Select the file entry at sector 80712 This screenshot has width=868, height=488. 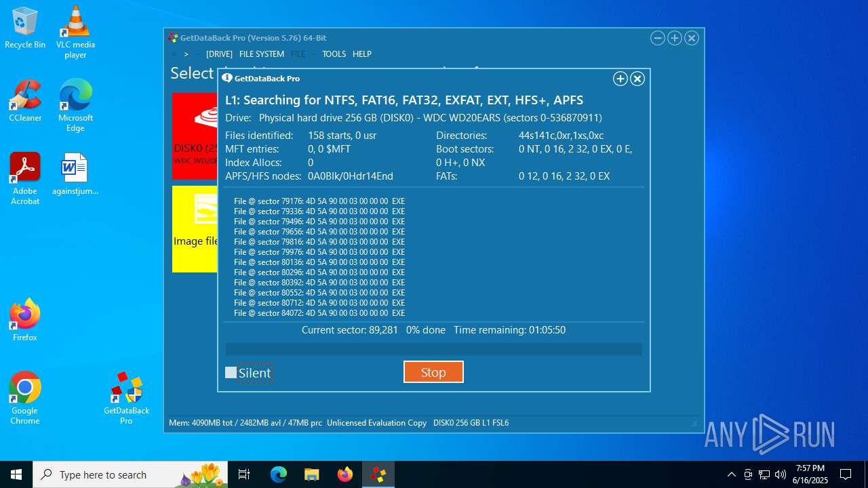coord(319,303)
